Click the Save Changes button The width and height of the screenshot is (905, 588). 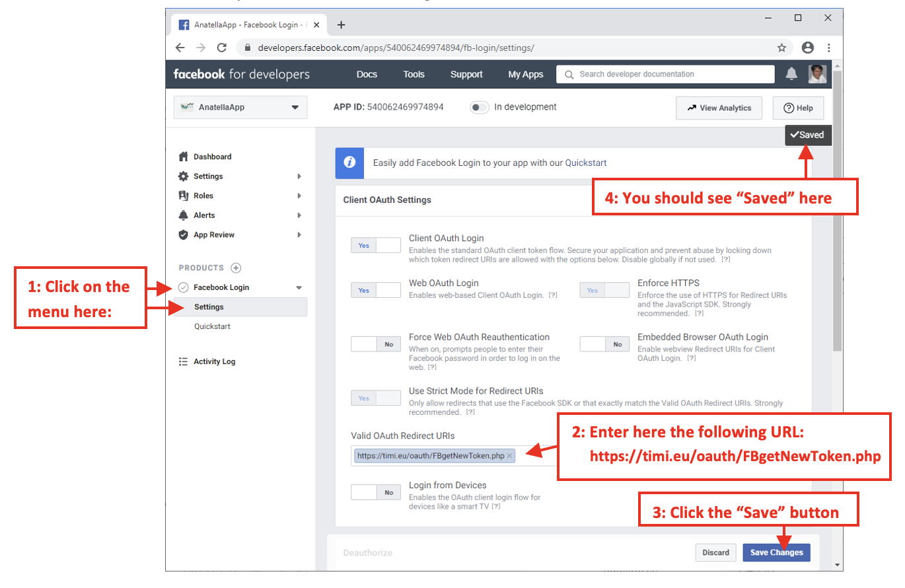(776, 552)
